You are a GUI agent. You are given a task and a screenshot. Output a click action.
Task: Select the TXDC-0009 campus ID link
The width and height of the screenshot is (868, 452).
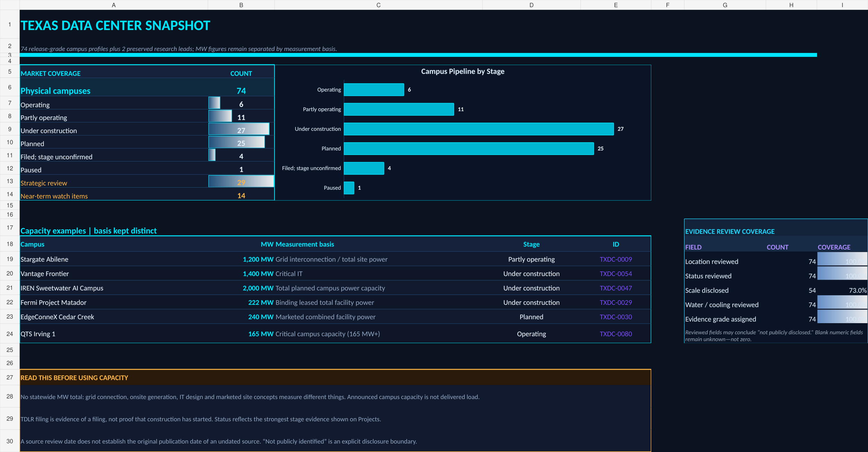[616, 259]
